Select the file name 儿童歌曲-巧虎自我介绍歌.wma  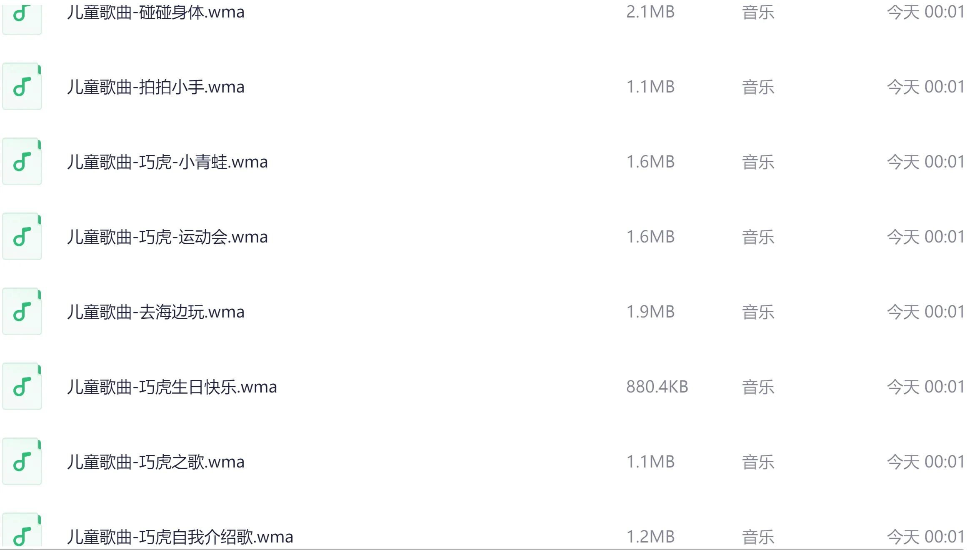point(180,537)
